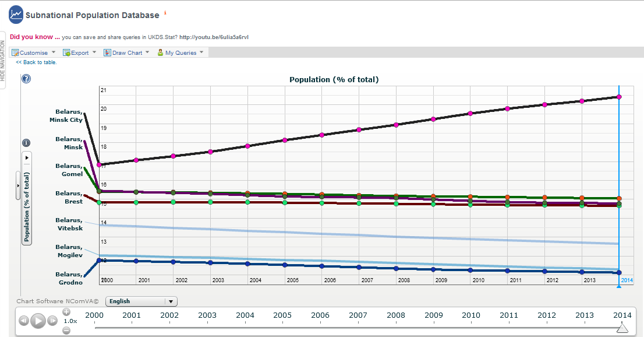Increase playback speed with the plus icon

(66, 311)
